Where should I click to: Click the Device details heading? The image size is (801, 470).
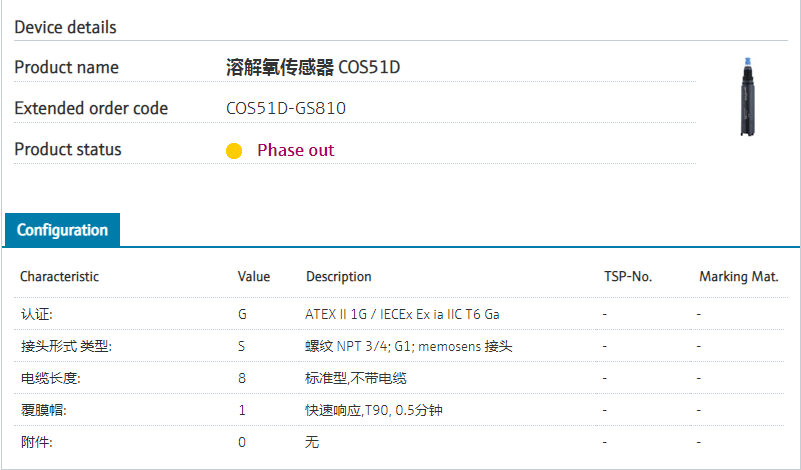tap(65, 27)
